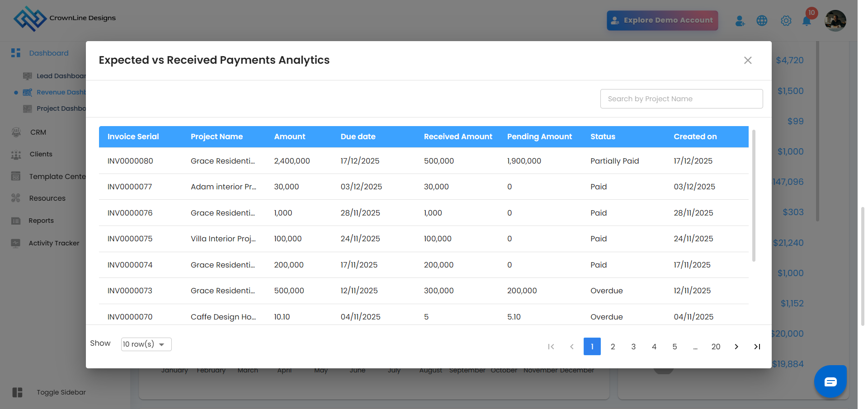868x409 pixels.
Task: Open the user account icon in header
Action: [740, 21]
